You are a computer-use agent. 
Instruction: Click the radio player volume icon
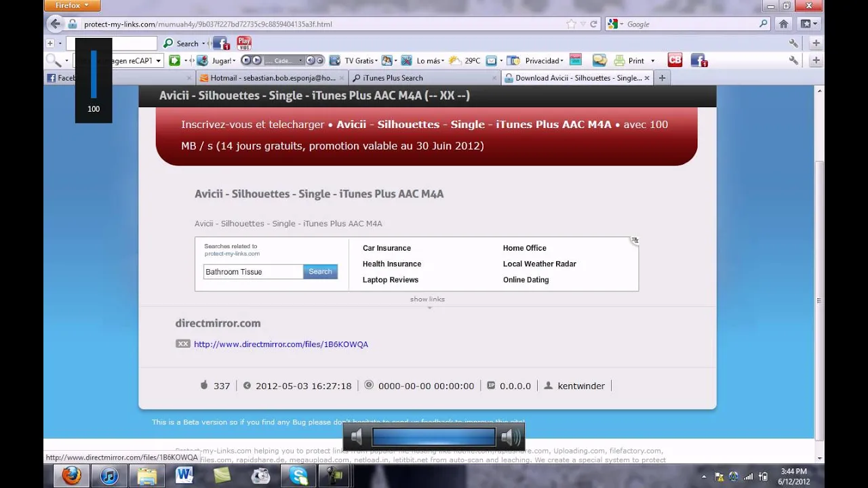point(310,60)
